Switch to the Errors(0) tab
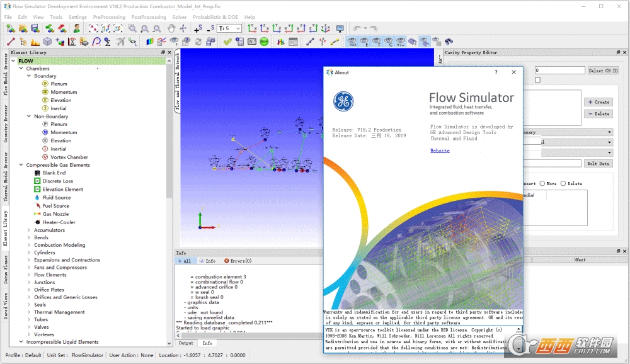The width and height of the screenshot is (630, 364). [x=238, y=261]
